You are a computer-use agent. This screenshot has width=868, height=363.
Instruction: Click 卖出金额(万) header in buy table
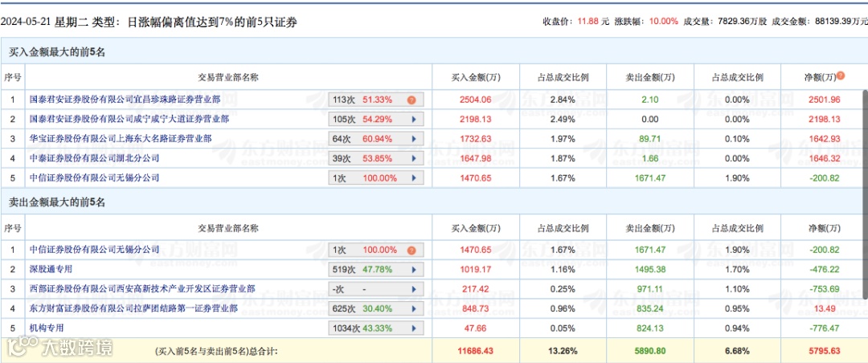[x=651, y=77]
